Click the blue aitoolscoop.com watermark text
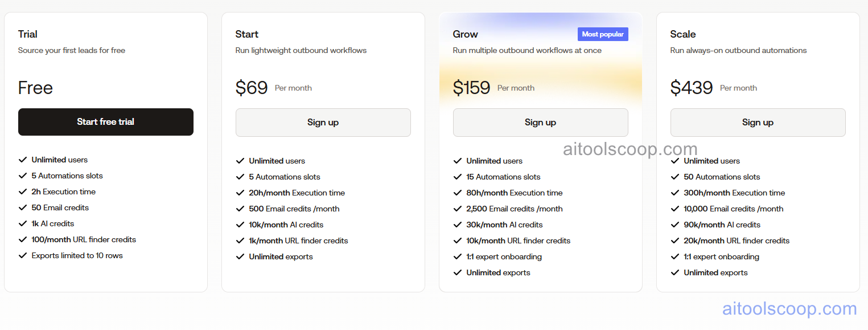The height and width of the screenshot is (330, 868). coord(789,309)
